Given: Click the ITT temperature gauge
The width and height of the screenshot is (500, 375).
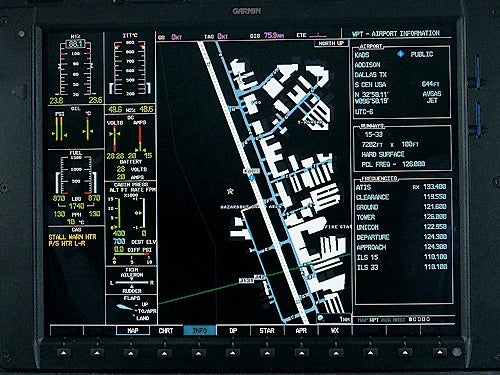Looking at the screenshot, I should click(x=130, y=68).
